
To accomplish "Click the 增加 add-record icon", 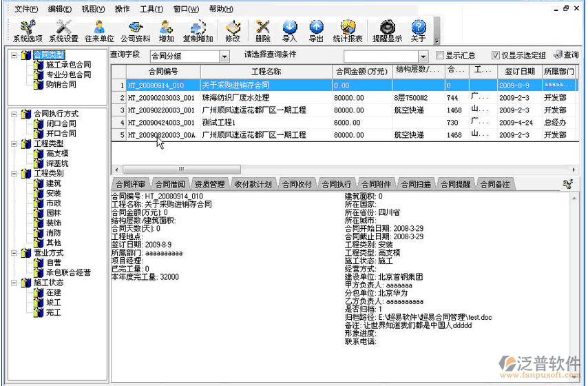I will pos(166,28).
